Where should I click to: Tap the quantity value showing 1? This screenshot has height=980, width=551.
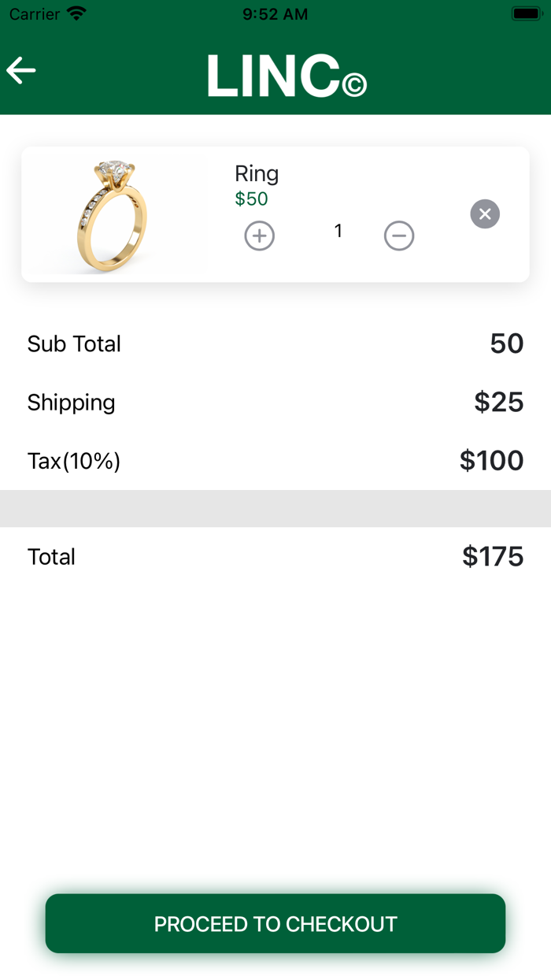click(x=338, y=231)
